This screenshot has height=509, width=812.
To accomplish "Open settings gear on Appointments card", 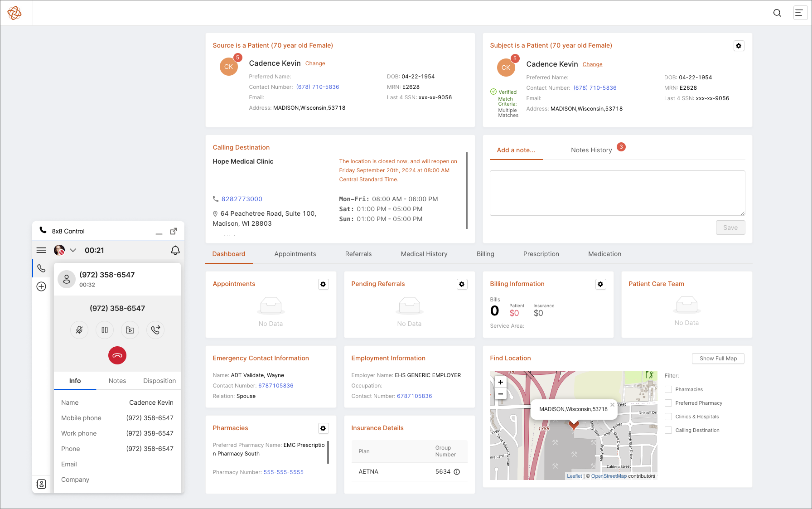I will [323, 284].
